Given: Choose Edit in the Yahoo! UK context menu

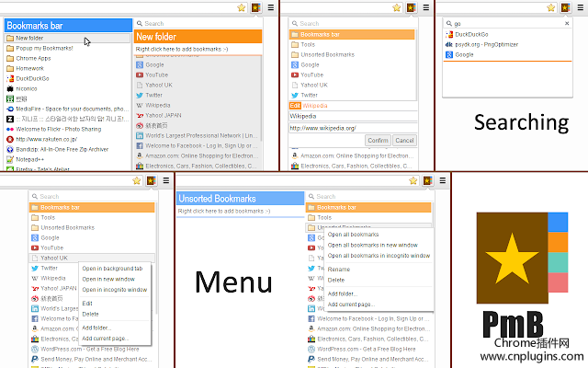Looking at the screenshot, I should [x=87, y=303].
